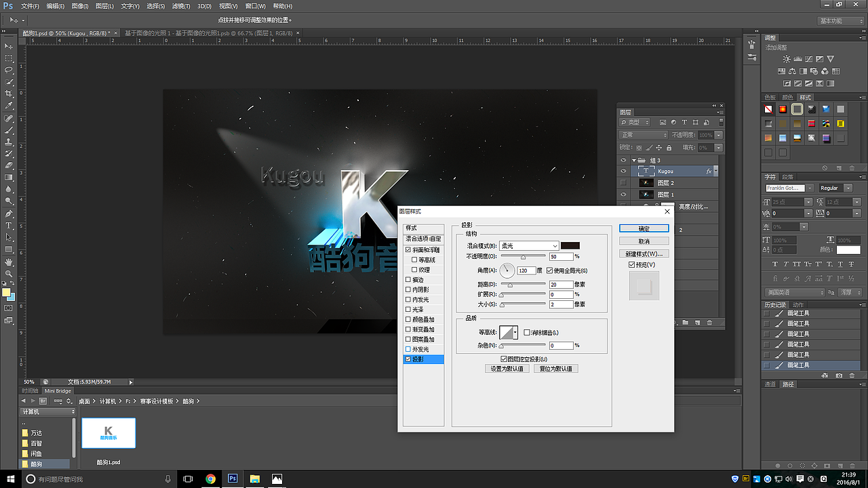The width and height of the screenshot is (868, 488).
Task: Click the 不透明度 slider handle in the dialog
Action: tap(523, 258)
